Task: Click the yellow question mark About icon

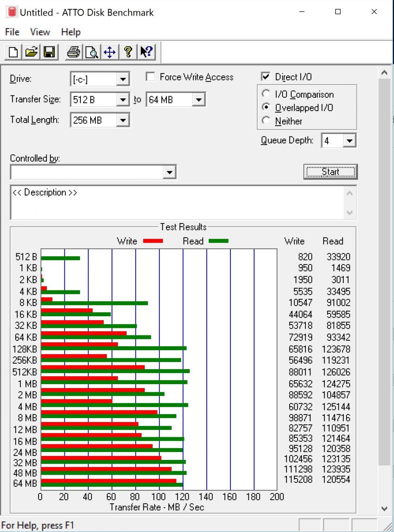Action: tap(128, 52)
